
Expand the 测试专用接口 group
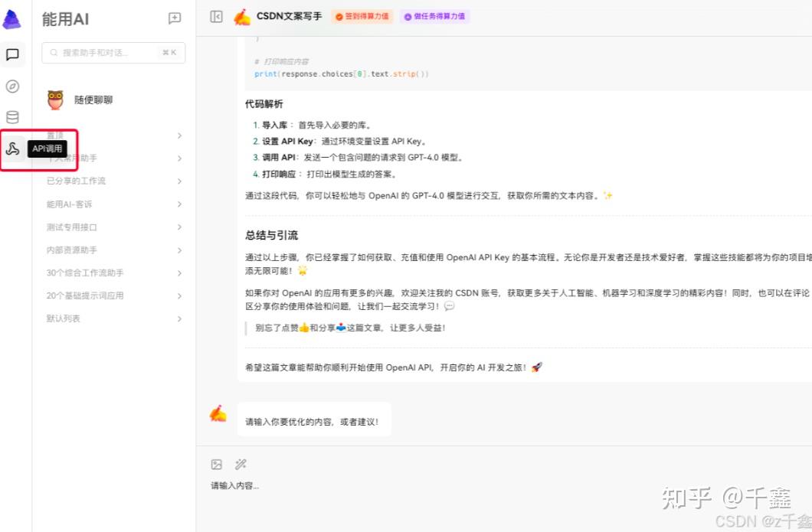click(x=114, y=227)
